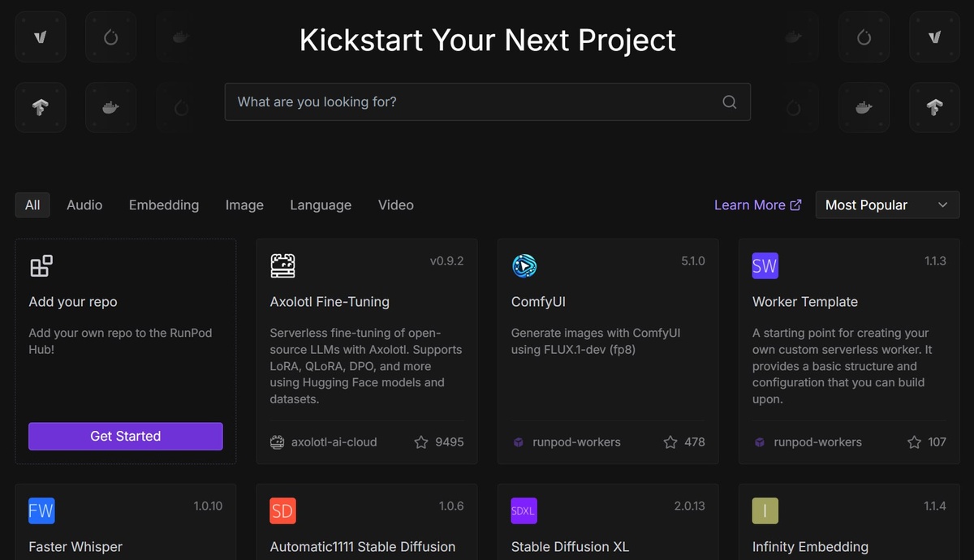Open the Learn More link

click(x=756, y=205)
